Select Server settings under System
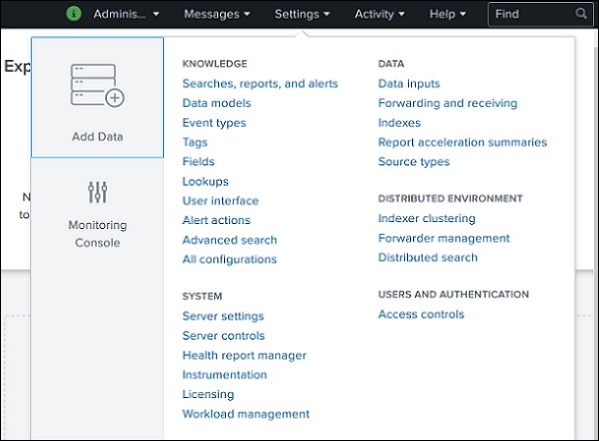This screenshot has width=599, height=441. (x=223, y=316)
